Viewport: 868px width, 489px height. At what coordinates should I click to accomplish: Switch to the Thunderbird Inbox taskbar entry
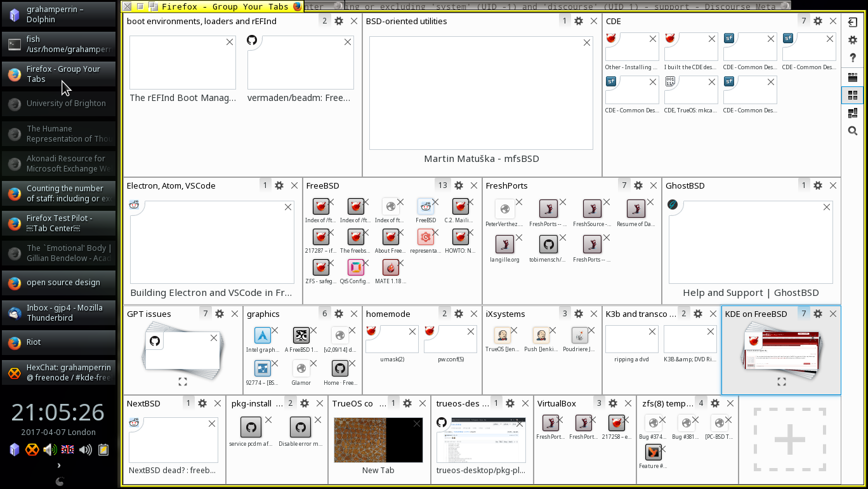60,312
